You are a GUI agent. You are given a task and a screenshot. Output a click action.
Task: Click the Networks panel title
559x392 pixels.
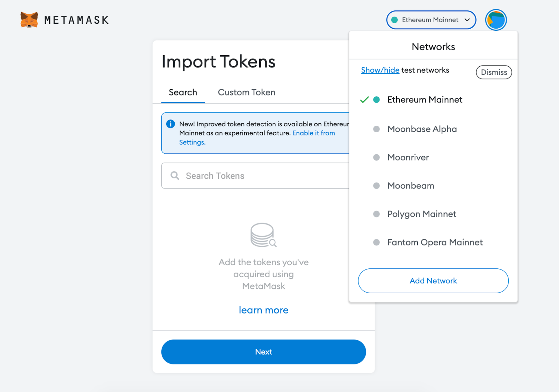[433, 47]
